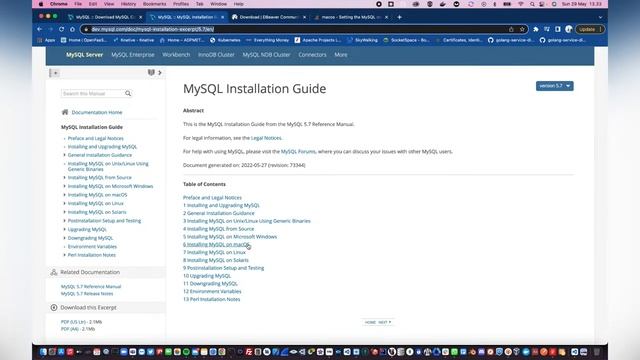Open the Chrome side panel icon
The image size is (640, 360).
tap(558, 29)
